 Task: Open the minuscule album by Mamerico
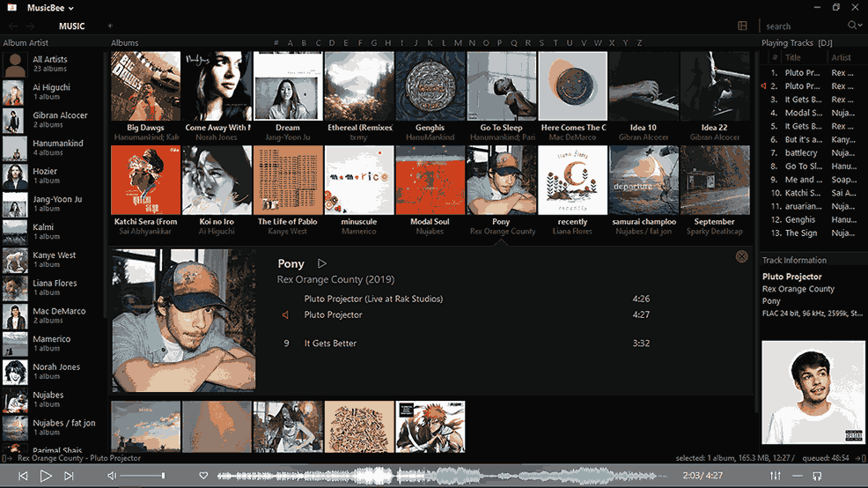pos(359,180)
